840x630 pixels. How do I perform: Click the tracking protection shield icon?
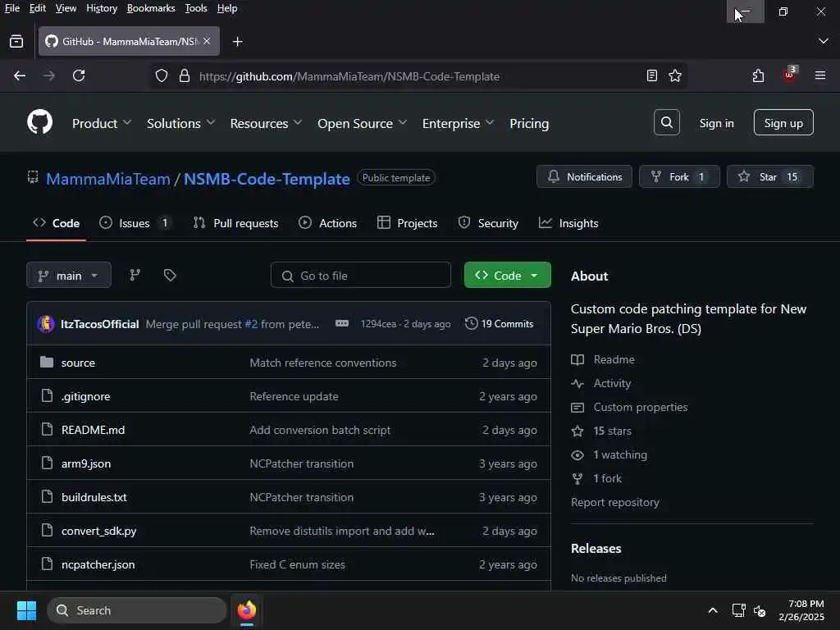162,76
